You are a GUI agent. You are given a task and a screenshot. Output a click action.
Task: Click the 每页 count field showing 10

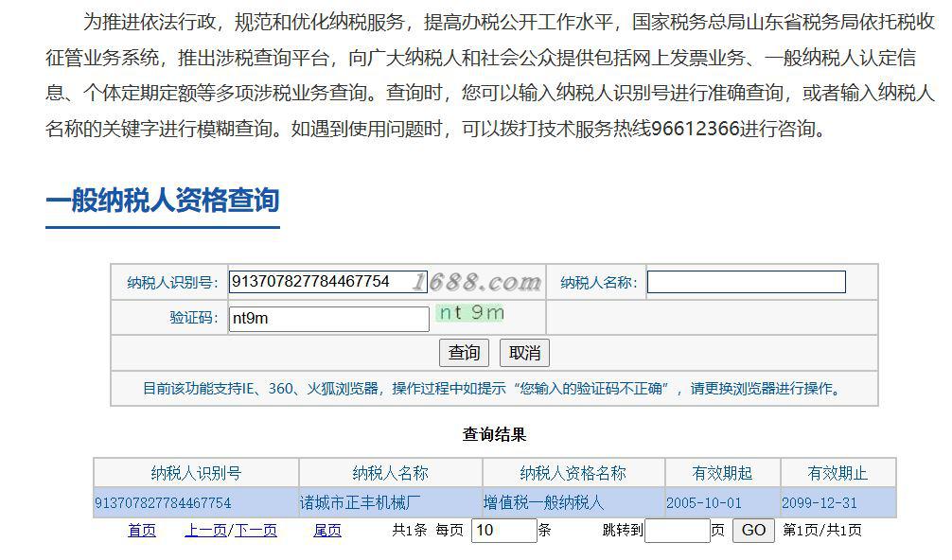coord(504,531)
